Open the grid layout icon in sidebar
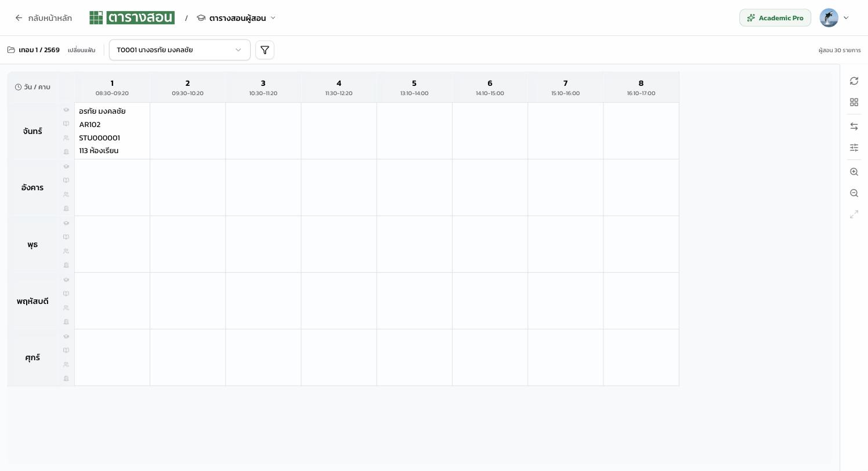The height and width of the screenshot is (471, 868). click(x=854, y=102)
